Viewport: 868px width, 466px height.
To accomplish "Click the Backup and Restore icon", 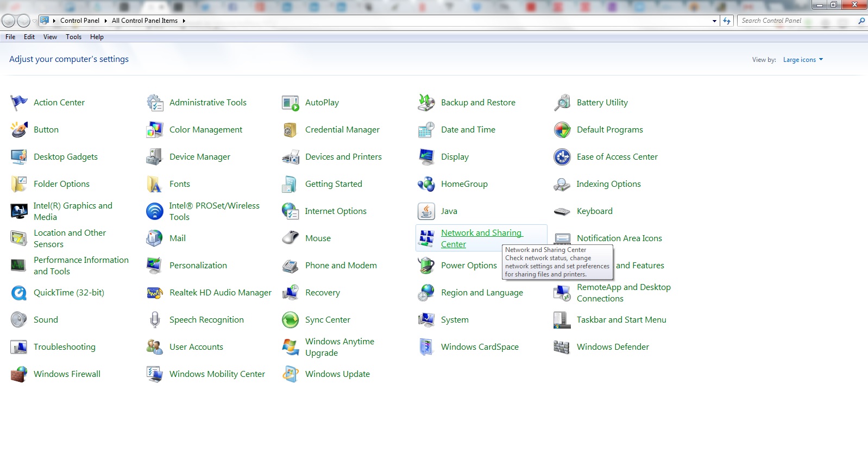I will 426,103.
